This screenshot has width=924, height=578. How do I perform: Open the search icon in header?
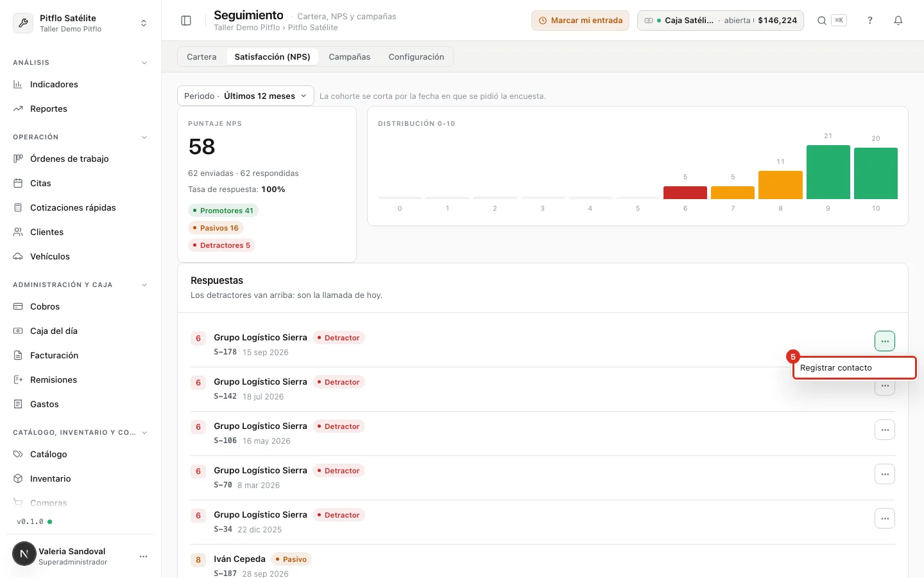click(x=821, y=21)
